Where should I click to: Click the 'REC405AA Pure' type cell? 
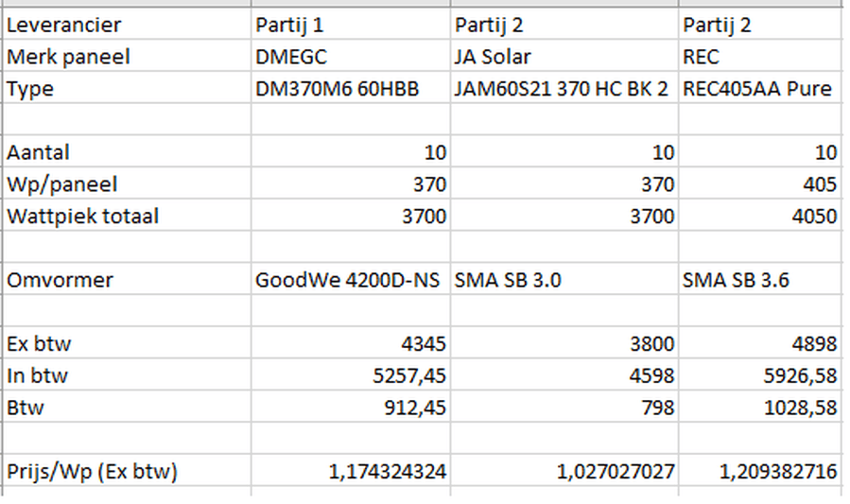[761, 88]
